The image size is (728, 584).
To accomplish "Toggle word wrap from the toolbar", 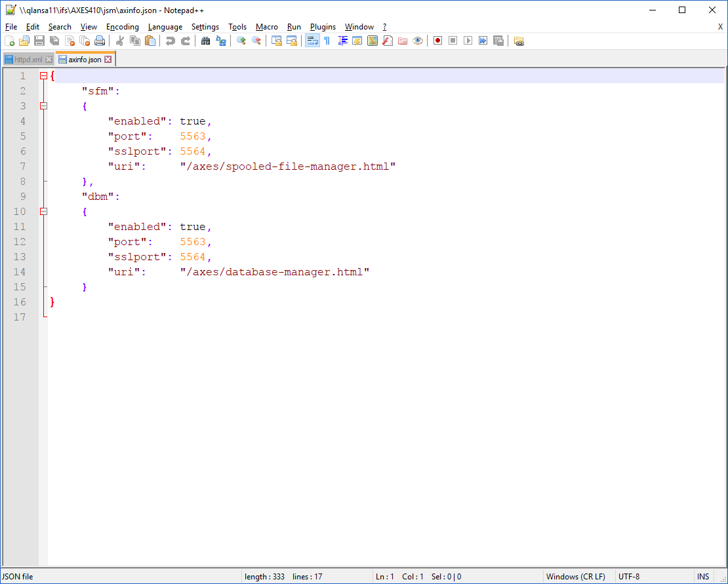I will (x=312, y=40).
